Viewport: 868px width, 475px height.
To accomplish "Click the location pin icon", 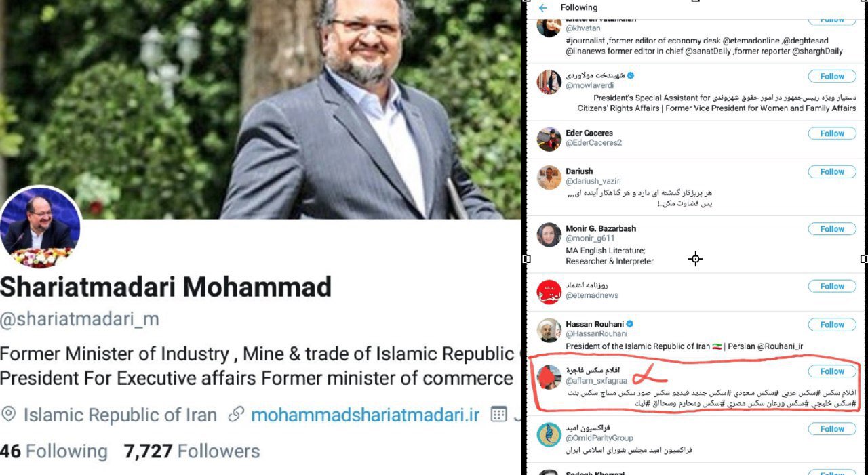I will coord(9,415).
